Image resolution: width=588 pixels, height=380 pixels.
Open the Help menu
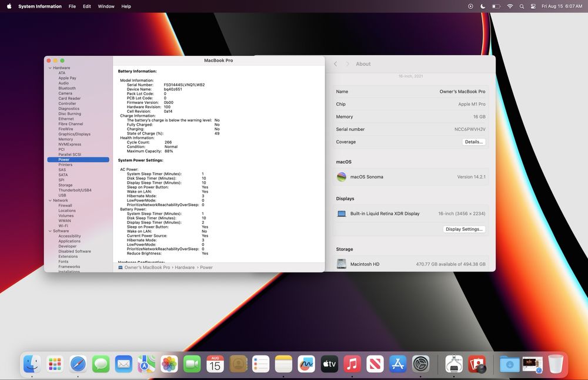[x=126, y=6]
